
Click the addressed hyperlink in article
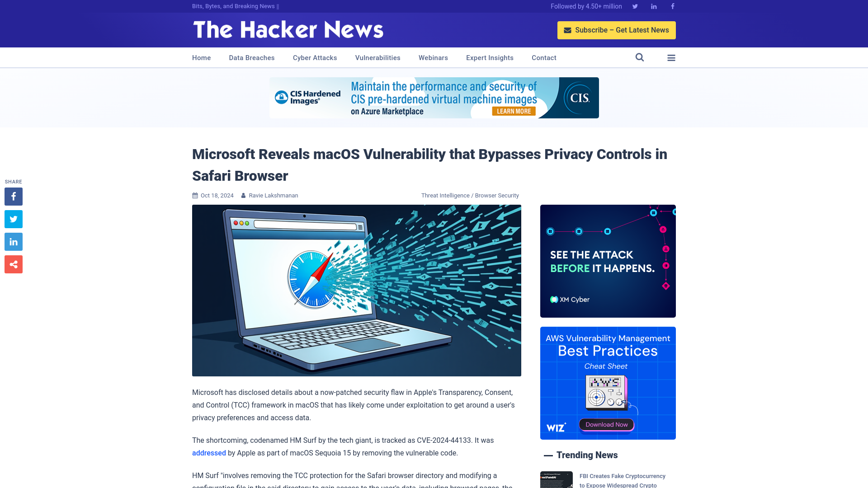[x=209, y=453]
